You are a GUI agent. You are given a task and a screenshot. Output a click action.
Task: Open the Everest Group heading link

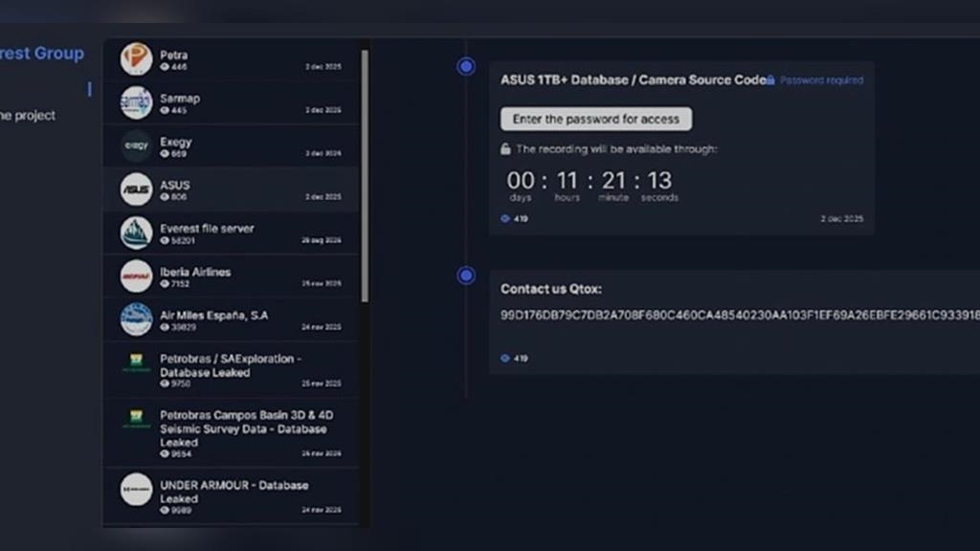[41, 54]
